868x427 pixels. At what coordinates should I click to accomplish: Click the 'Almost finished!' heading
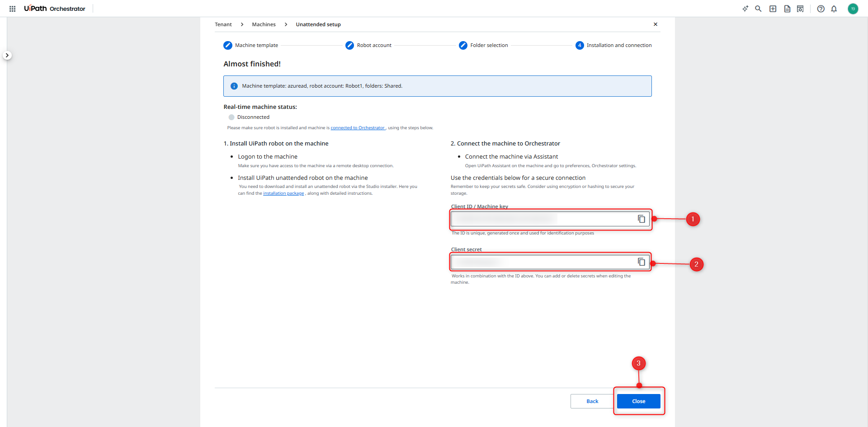[252, 64]
